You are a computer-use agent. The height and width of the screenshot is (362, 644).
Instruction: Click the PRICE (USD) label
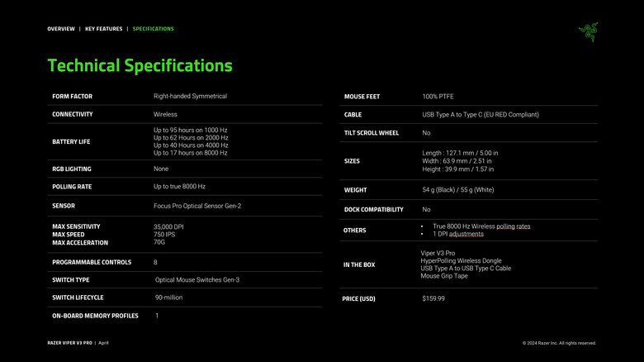point(358,299)
